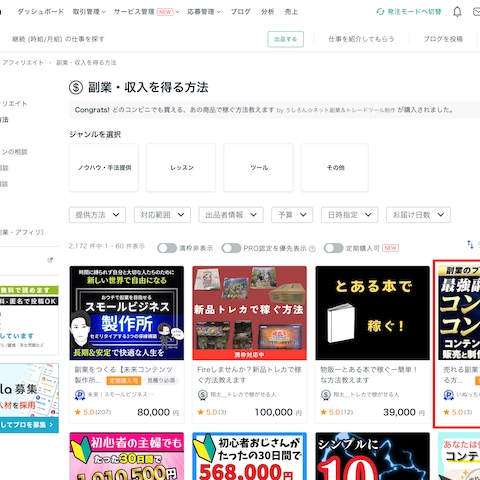Click the 80,000 円 price text
This screenshot has height=480, width=480.
pyautogui.click(x=158, y=412)
